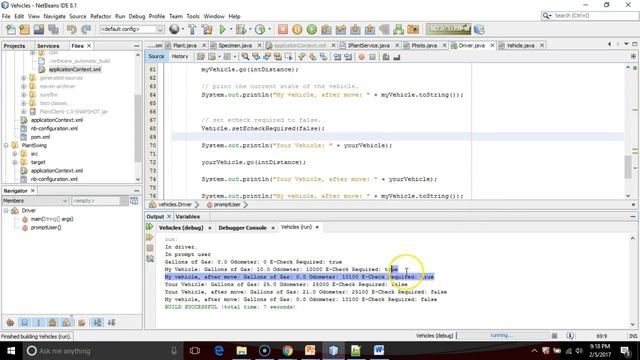Open the Browser globe icon in toolbar
The width and height of the screenshot is (640, 360).
pyautogui.click(x=174, y=29)
